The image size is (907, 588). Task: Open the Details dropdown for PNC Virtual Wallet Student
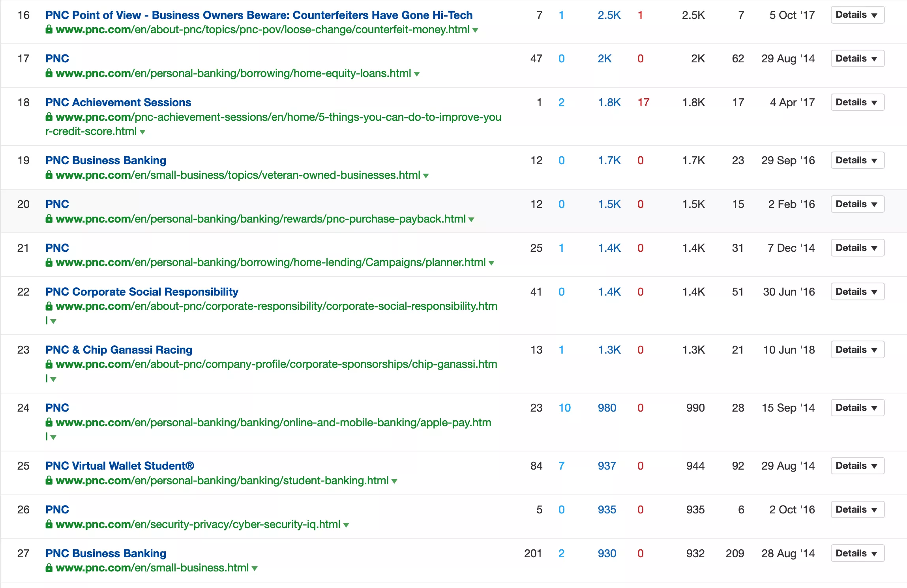point(857,466)
